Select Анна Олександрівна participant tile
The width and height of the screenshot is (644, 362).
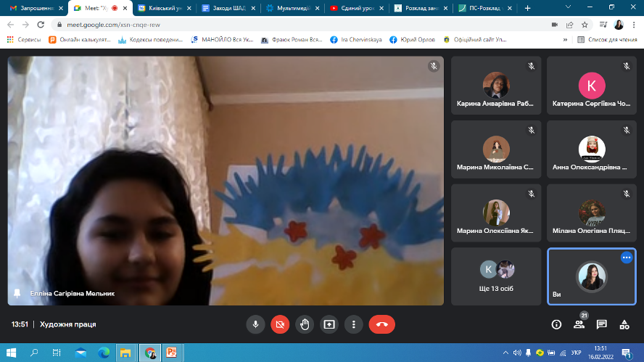click(592, 149)
